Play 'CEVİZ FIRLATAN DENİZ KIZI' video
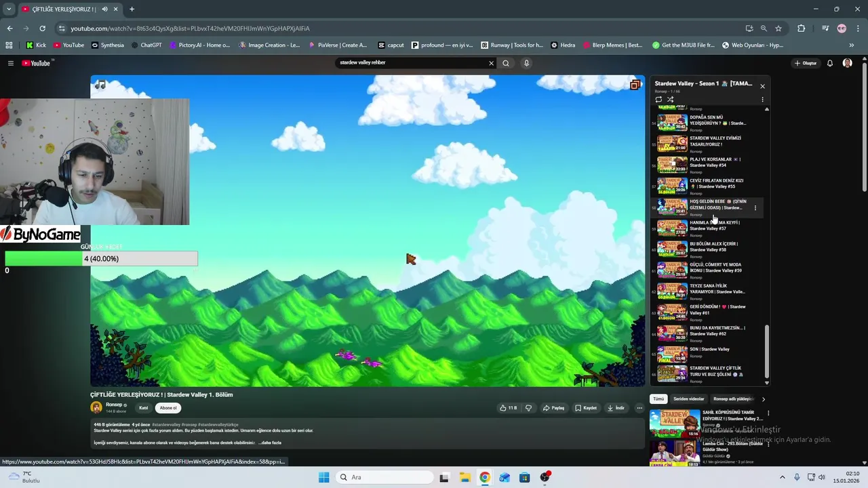 707,186
